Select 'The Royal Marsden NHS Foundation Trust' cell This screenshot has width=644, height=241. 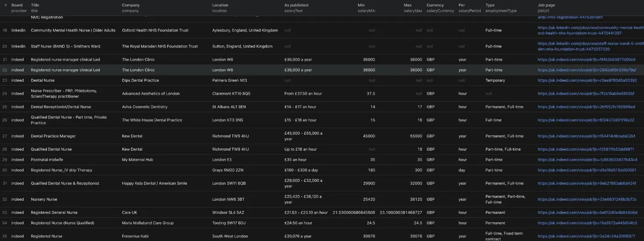point(160,46)
